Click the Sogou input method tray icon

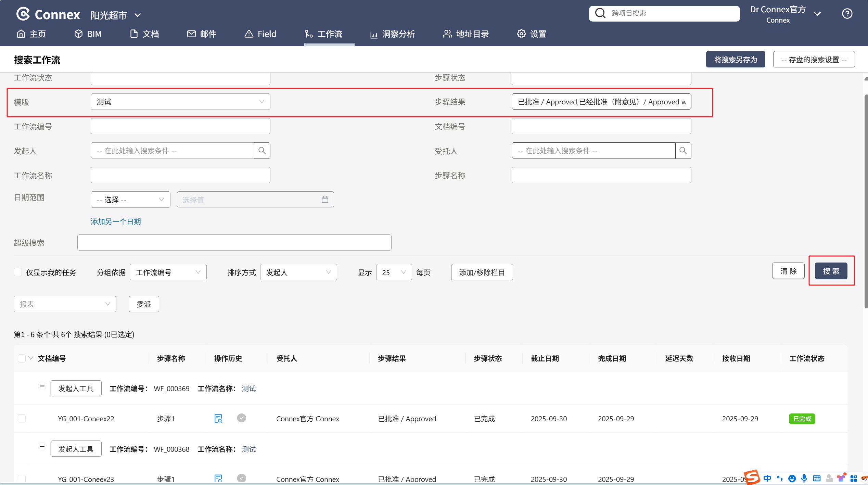[752, 477]
